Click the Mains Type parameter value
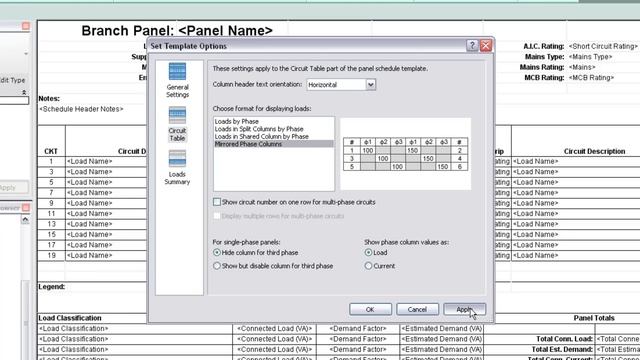This screenshot has height=360, width=640. [590, 57]
